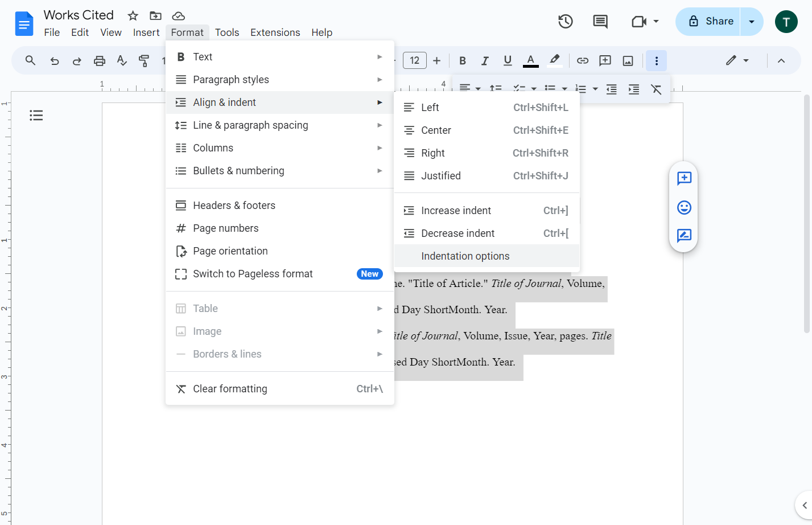
Task: Print the document using printer icon
Action: click(100, 60)
